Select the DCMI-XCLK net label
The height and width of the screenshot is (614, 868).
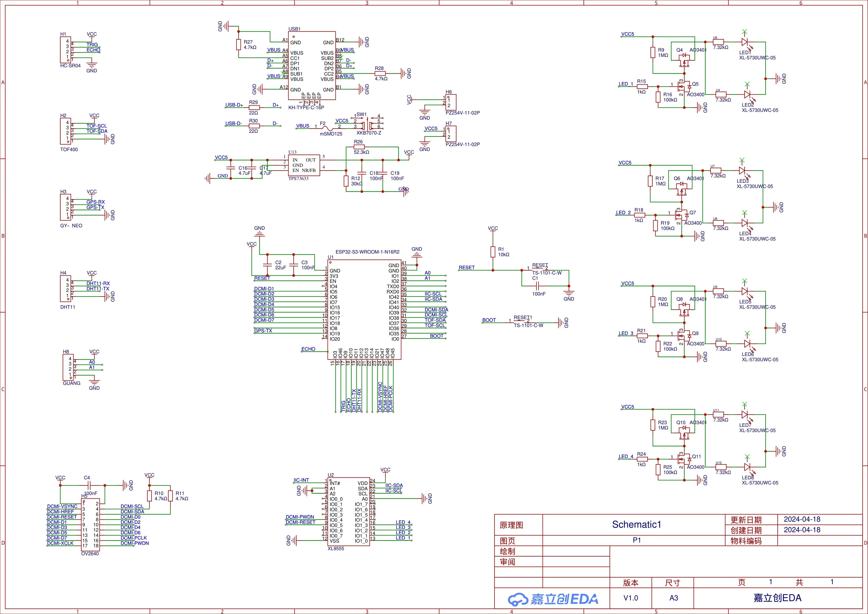pyautogui.click(x=60, y=543)
